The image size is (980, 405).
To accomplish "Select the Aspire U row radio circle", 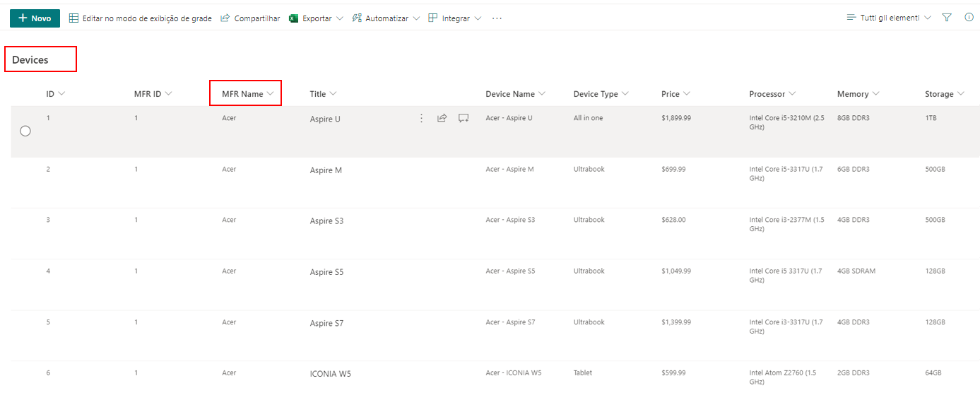I will [25, 131].
